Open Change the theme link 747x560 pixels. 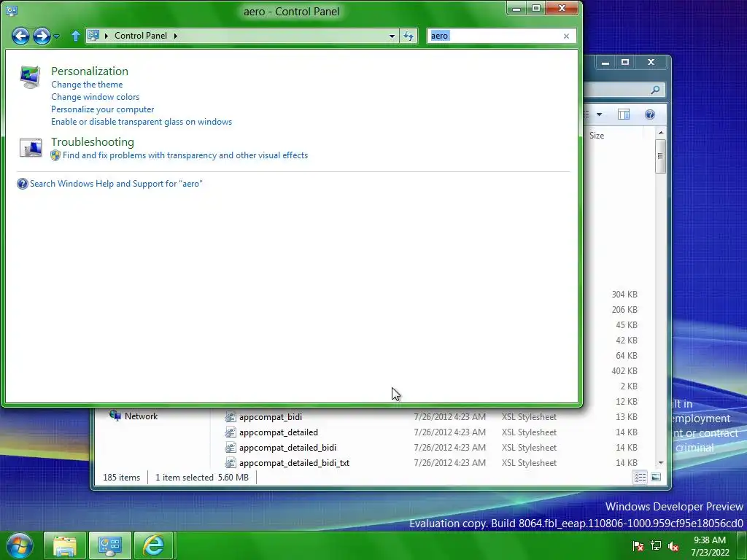tap(87, 85)
